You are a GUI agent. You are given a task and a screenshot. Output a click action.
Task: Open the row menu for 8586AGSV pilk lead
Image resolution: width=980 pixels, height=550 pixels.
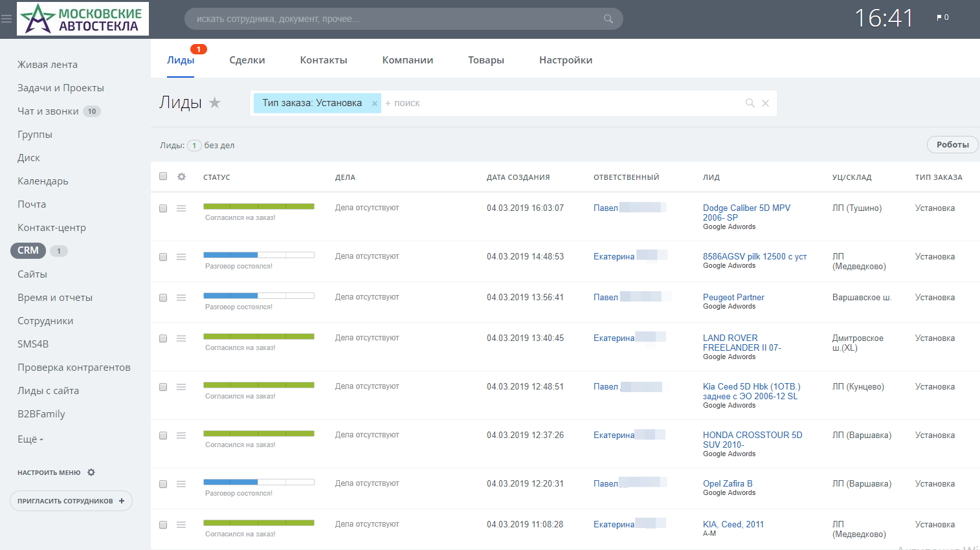[181, 257]
